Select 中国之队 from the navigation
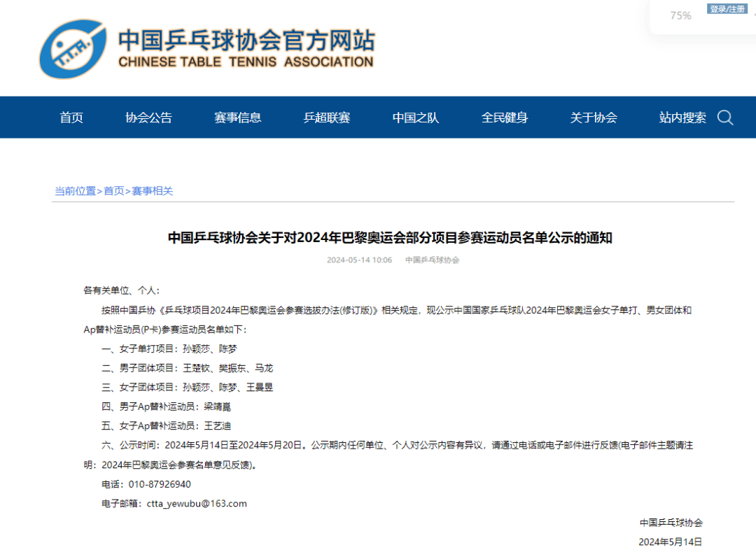Image resolution: width=756 pixels, height=557 pixels. point(414,118)
